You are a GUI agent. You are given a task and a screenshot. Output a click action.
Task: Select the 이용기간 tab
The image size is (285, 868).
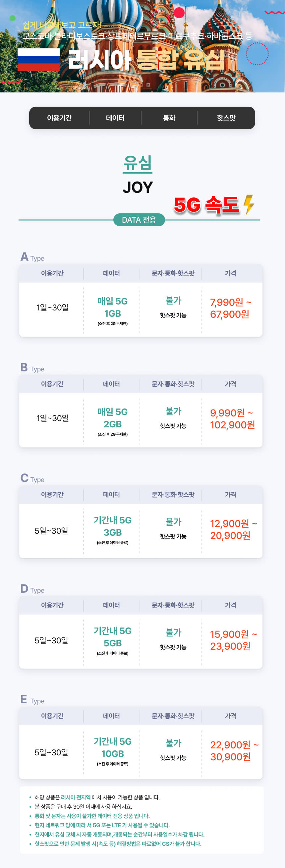coord(59,118)
